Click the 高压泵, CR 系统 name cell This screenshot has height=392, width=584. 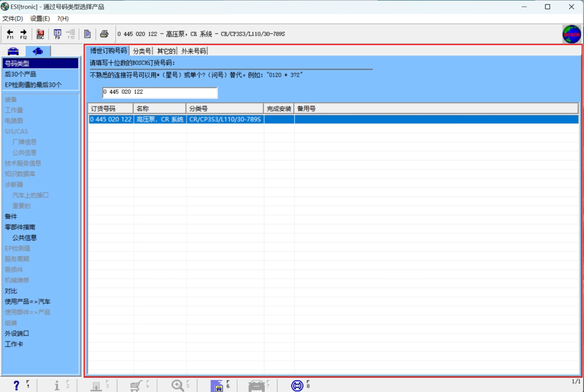(x=160, y=120)
